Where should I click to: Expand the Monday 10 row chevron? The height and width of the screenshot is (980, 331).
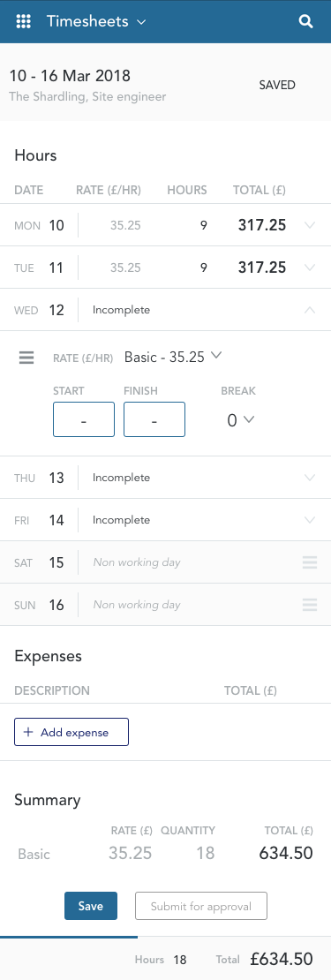click(309, 225)
